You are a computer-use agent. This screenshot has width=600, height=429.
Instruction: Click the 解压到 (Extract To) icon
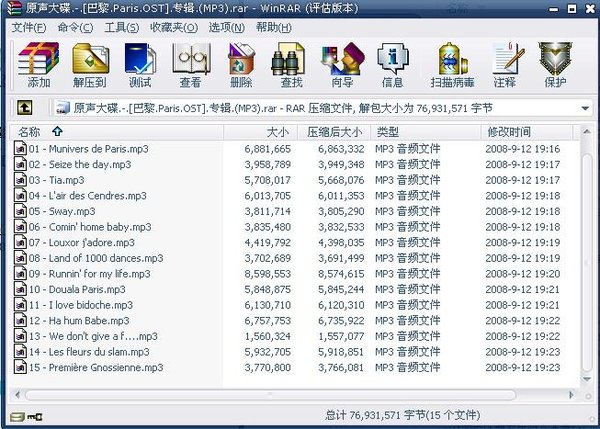tap(90, 65)
